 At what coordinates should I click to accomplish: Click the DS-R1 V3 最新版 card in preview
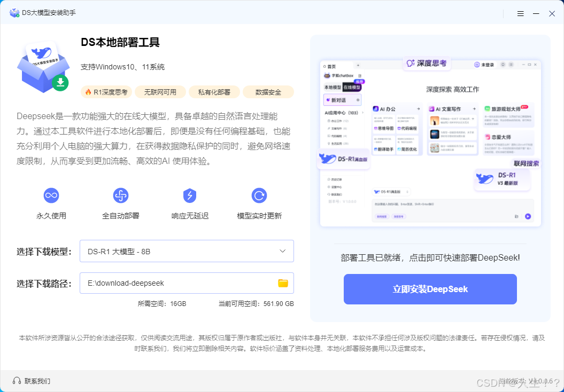pos(503,179)
